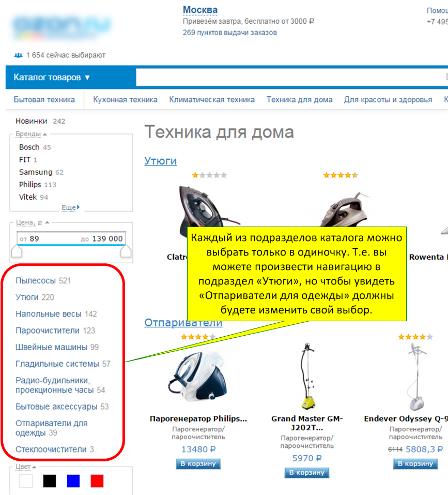This screenshot has height=495, width=448.
Task: Click the blurred site logo
Action: 62,26
